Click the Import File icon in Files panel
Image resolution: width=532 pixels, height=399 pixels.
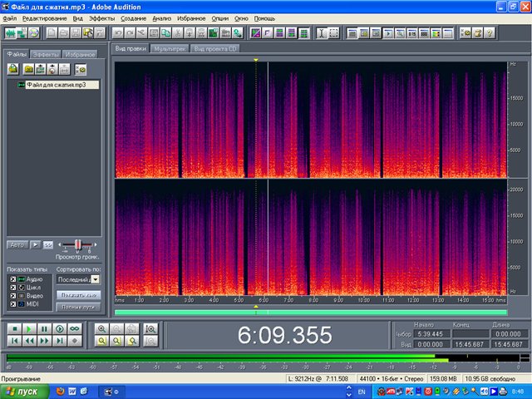pos(12,68)
